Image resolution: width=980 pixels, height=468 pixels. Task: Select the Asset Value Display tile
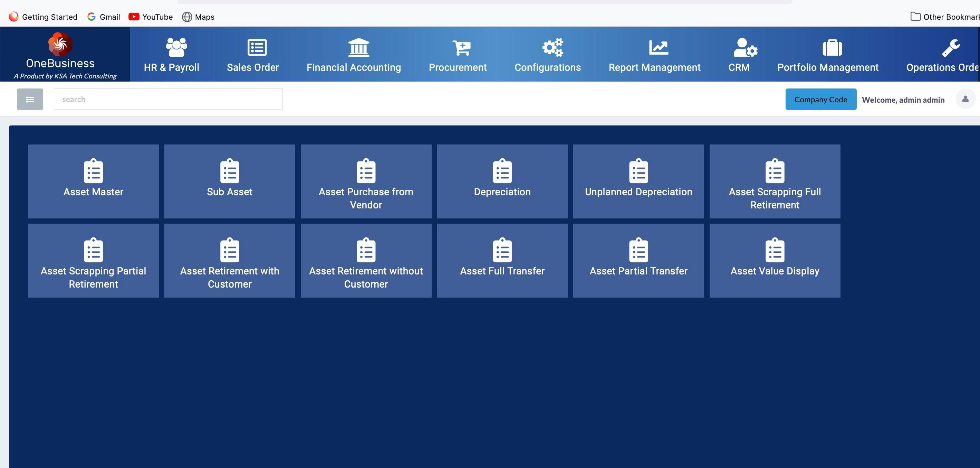pyautogui.click(x=775, y=261)
